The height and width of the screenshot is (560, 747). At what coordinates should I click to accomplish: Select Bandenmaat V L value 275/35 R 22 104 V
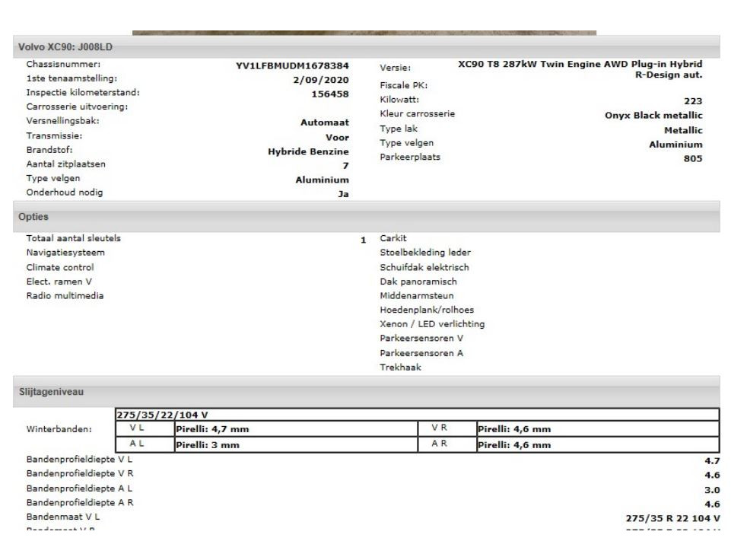click(672, 519)
